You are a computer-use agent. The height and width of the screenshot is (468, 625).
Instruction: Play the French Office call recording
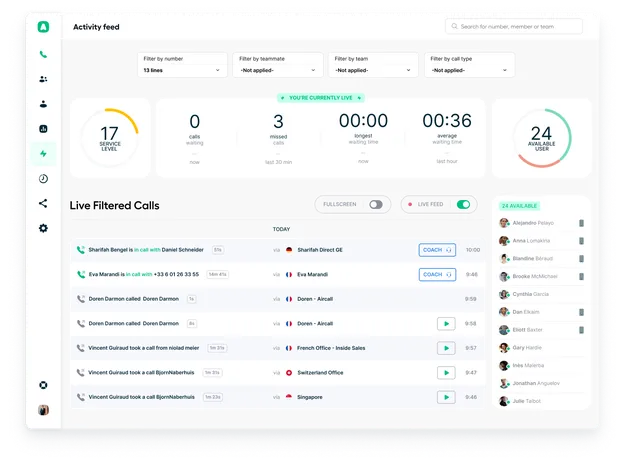pyautogui.click(x=446, y=348)
